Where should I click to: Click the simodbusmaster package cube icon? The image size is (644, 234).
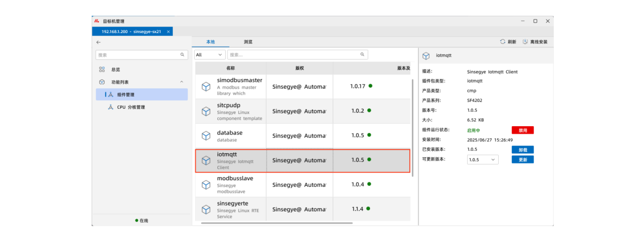[x=206, y=87]
